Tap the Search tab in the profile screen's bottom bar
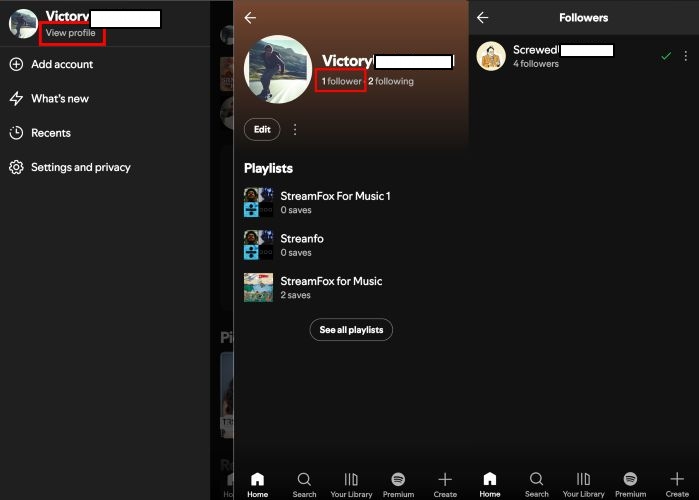Screen dimensions: 699x500 pos(304,483)
